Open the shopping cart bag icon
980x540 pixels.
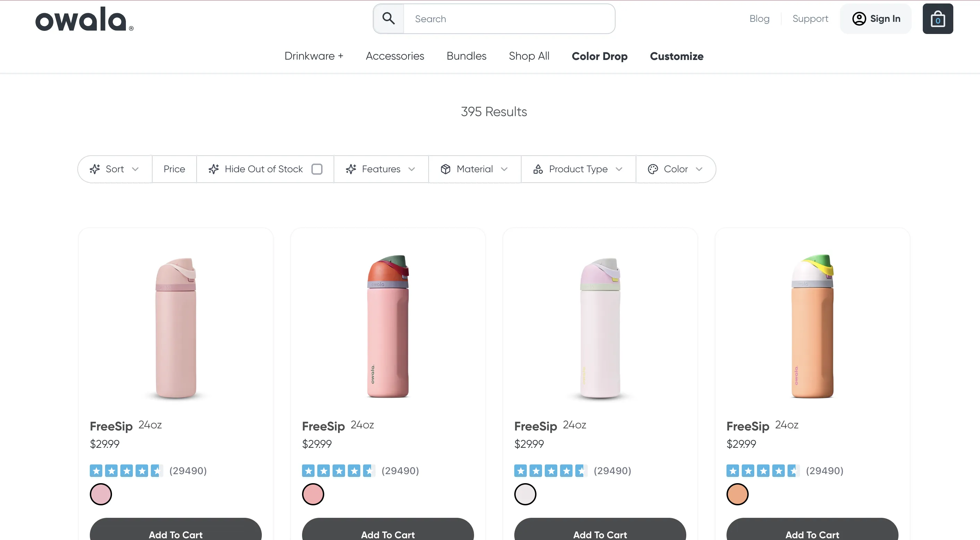[937, 19]
